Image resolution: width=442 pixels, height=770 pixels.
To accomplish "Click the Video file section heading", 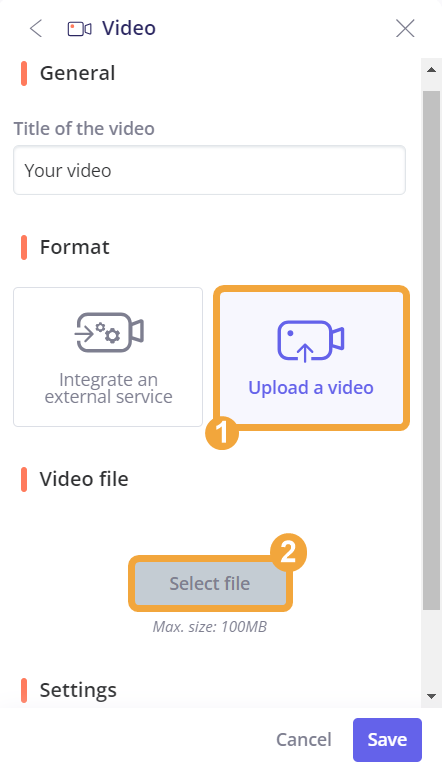I will 84,479.
